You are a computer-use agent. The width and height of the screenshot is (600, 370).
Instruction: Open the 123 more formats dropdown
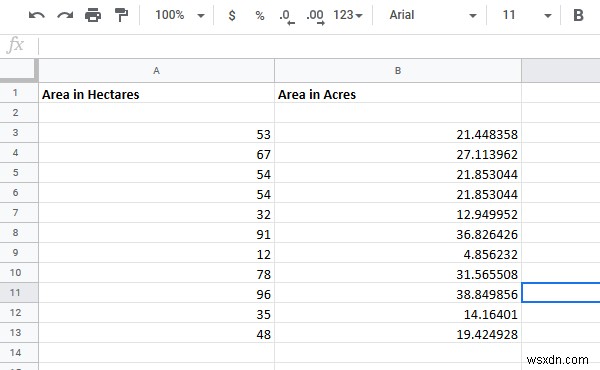[x=347, y=15]
